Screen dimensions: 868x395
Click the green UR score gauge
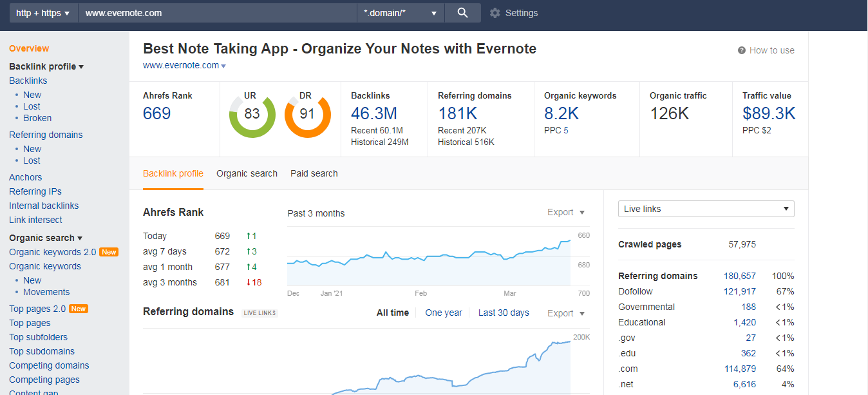click(252, 117)
